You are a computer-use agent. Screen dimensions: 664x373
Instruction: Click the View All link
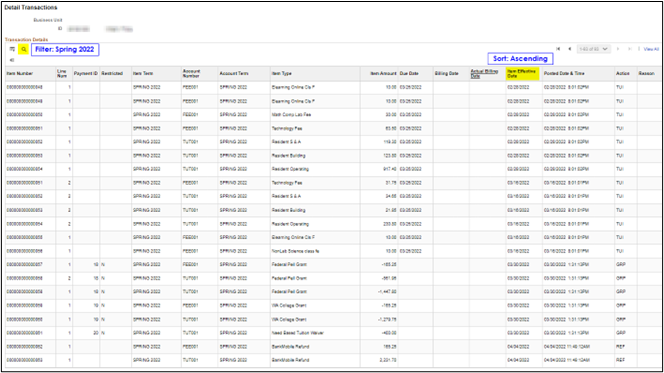pos(651,49)
